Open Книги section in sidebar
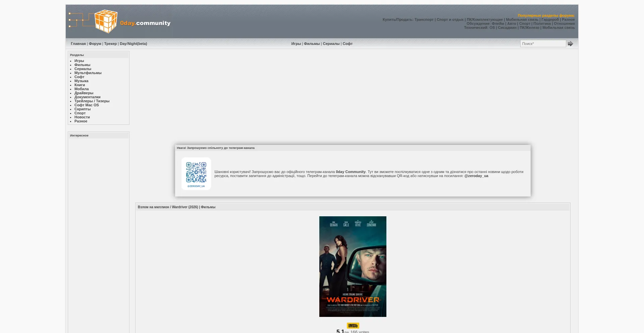 pos(80,85)
